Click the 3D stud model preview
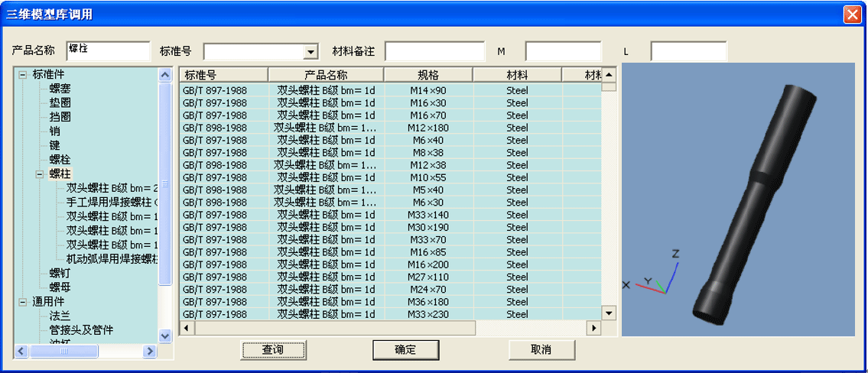The width and height of the screenshot is (868, 373). pyautogui.click(x=756, y=203)
